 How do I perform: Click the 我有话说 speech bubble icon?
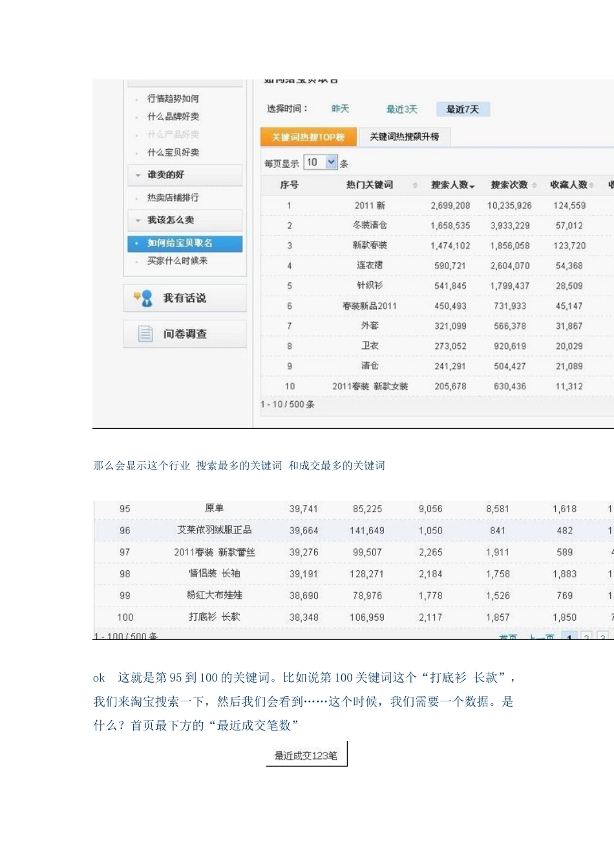(143, 298)
